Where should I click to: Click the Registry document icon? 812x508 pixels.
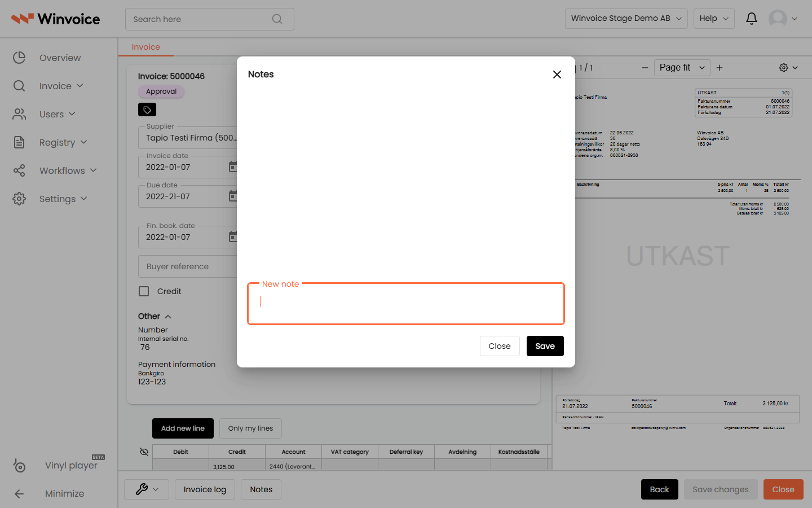[19, 142]
